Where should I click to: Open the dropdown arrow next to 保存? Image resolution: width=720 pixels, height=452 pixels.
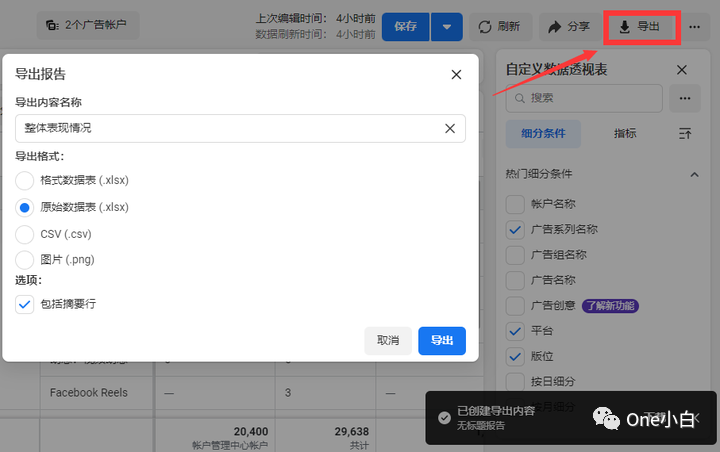(447, 27)
